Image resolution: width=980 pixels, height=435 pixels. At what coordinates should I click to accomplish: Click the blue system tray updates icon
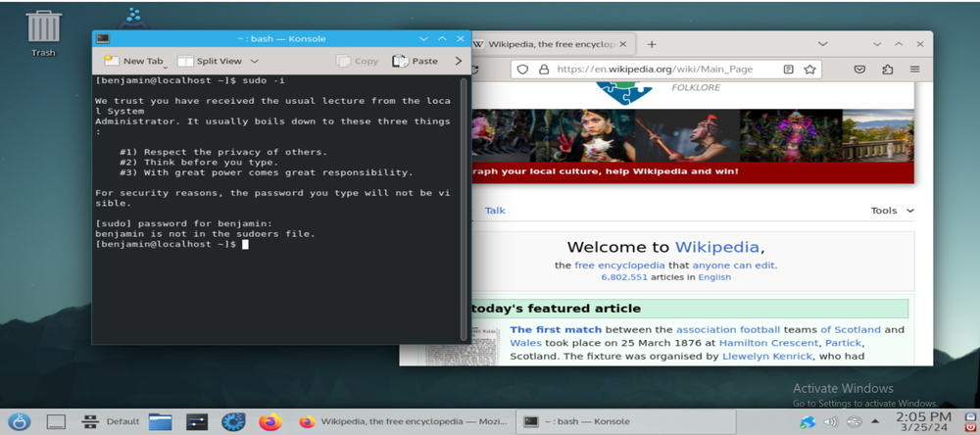tap(808, 422)
